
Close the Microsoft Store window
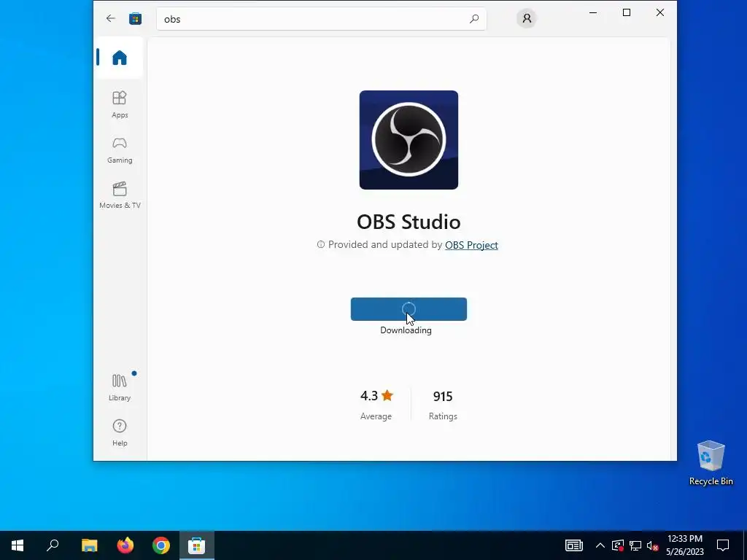(x=659, y=13)
